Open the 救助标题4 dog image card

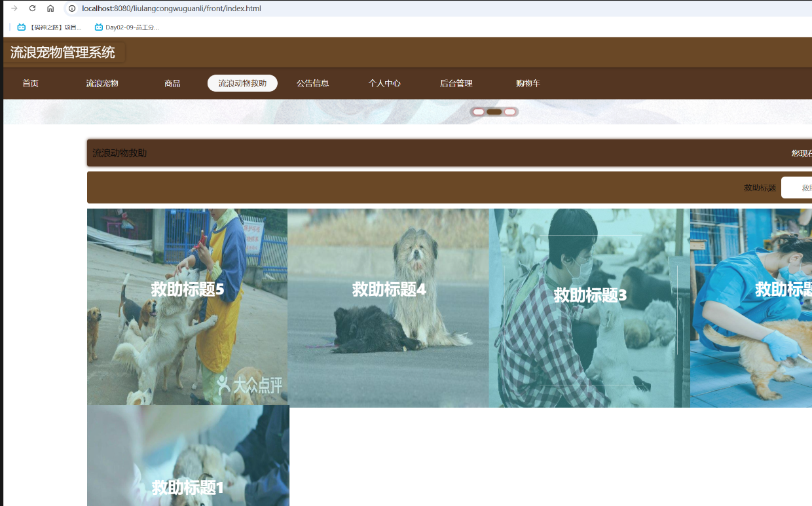tap(388, 308)
